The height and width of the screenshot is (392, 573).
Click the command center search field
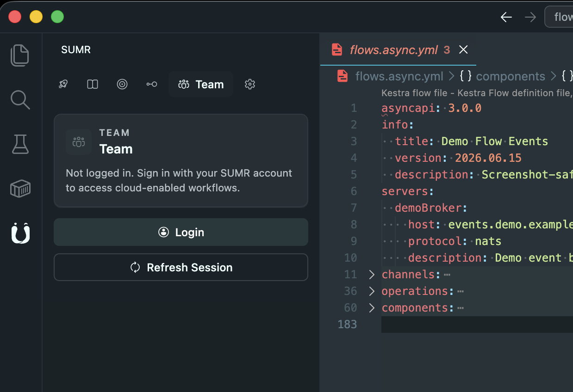(x=559, y=17)
